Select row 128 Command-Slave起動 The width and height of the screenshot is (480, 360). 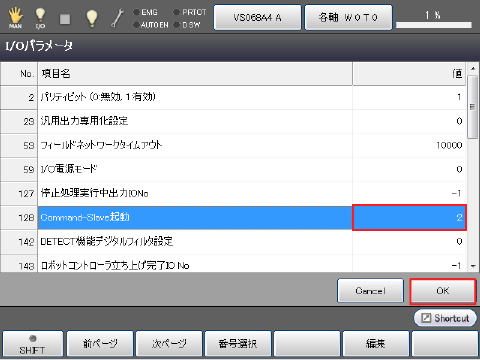coord(233,217)
